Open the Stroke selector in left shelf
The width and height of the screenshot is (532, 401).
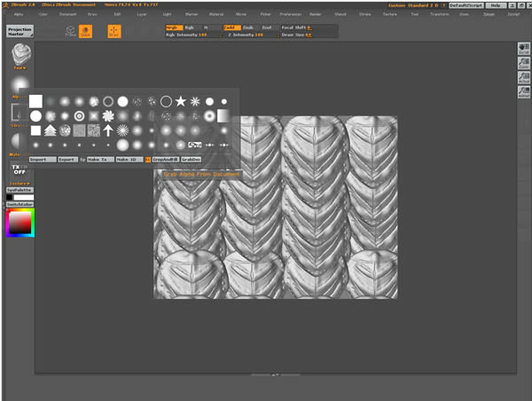click(x=17, y=113)
